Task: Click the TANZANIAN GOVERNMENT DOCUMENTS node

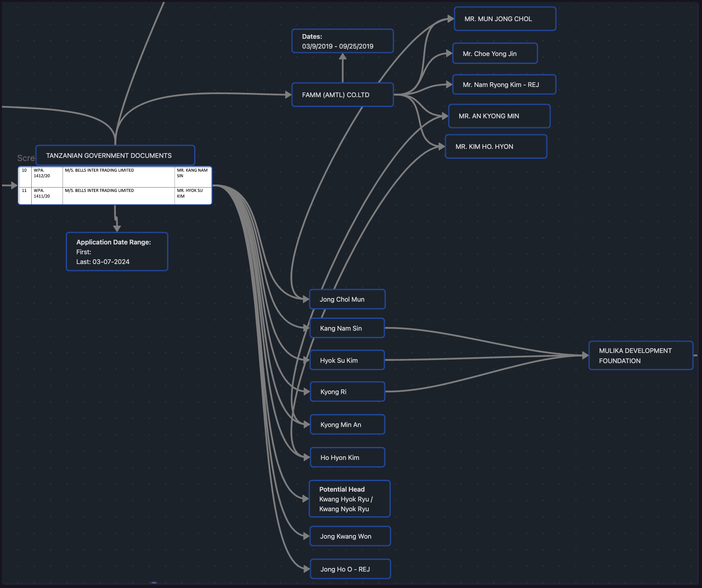Action: (x=115, y=156)
